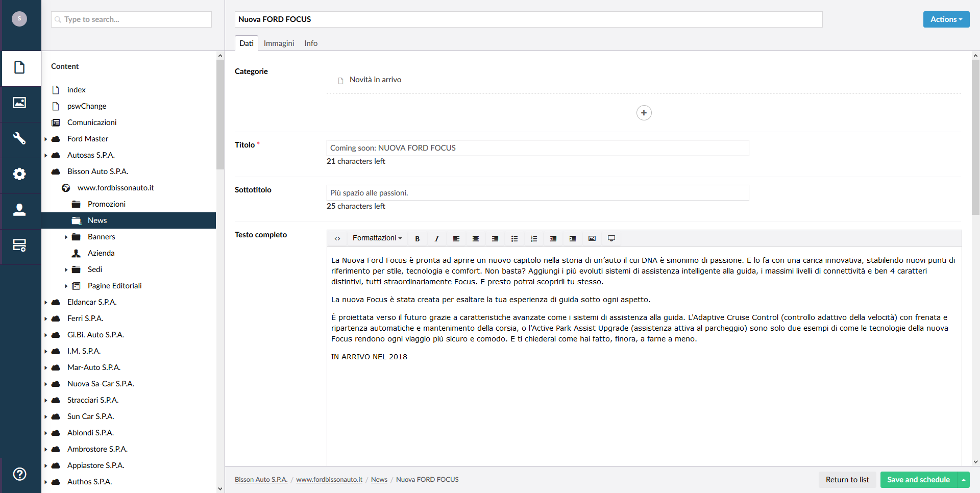Open the Save and schedule options arrow
Screen dimensions: 980x493
point(964,480)
